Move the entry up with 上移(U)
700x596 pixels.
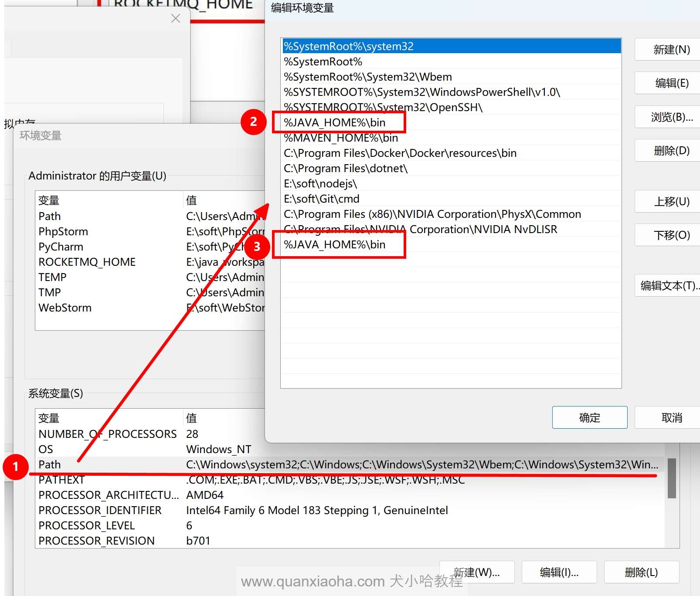click(x=671, y=202)
